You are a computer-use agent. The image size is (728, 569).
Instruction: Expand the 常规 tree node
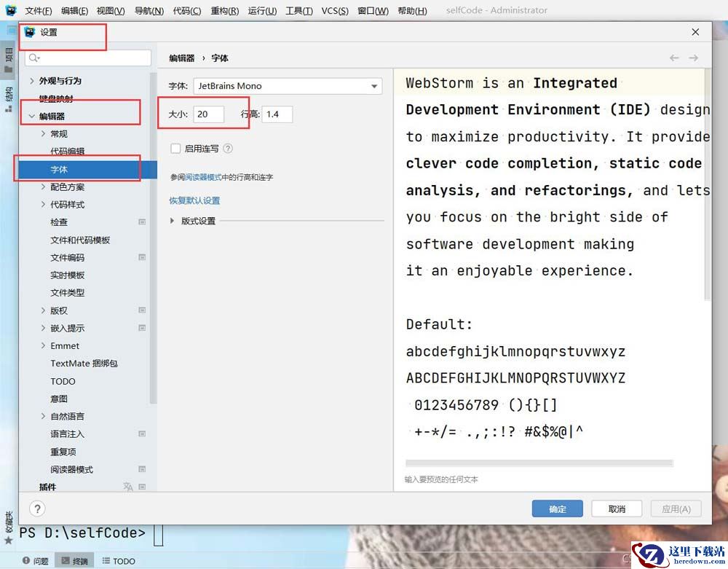click(x=43, y=134)
